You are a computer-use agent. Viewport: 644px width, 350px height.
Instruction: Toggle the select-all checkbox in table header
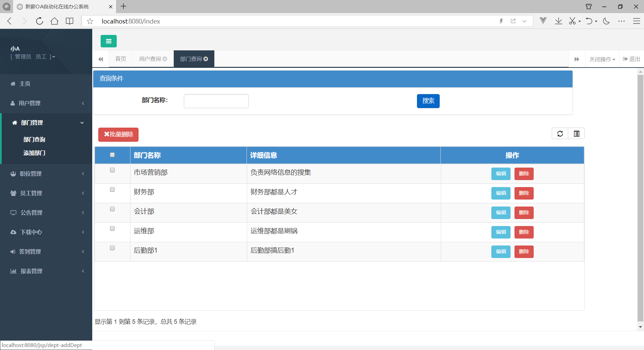click(x=112, y=155)
